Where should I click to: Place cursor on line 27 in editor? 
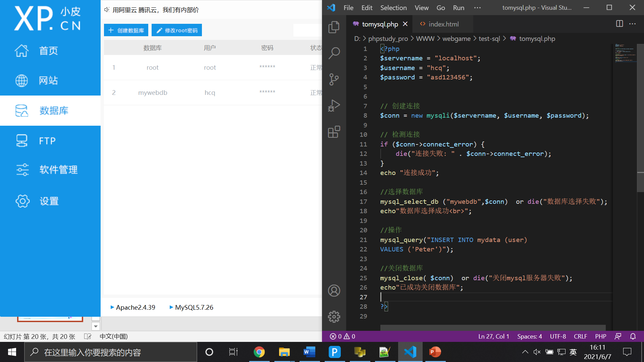click(x=496, y=297)
